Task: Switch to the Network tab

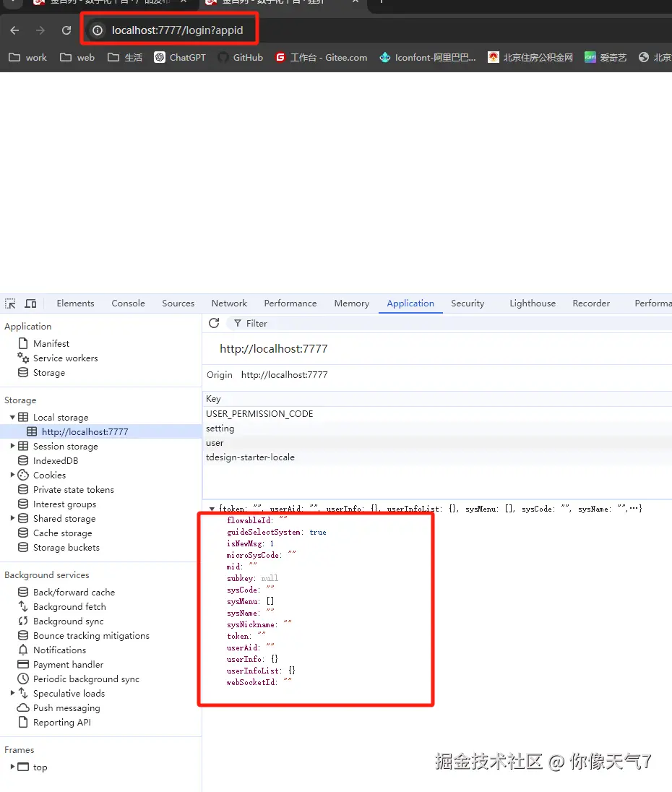Action: (x=229, y=304)
